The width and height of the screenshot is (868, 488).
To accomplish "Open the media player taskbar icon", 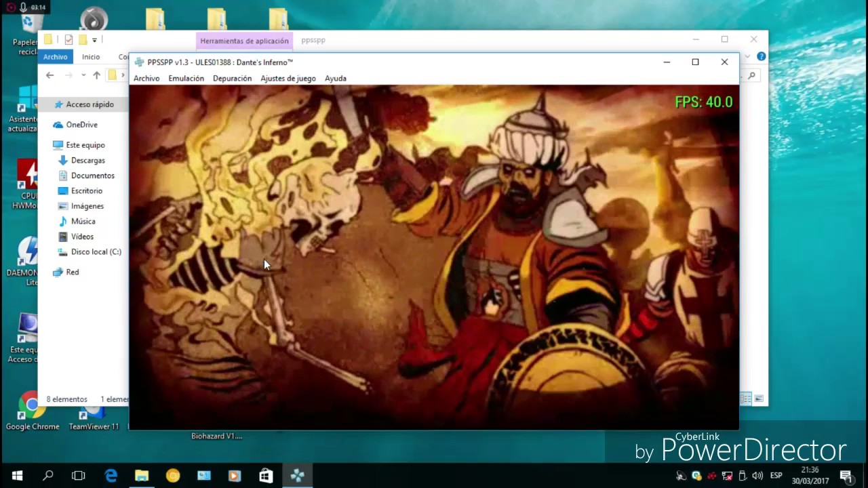I will click(x=235, y=476).
